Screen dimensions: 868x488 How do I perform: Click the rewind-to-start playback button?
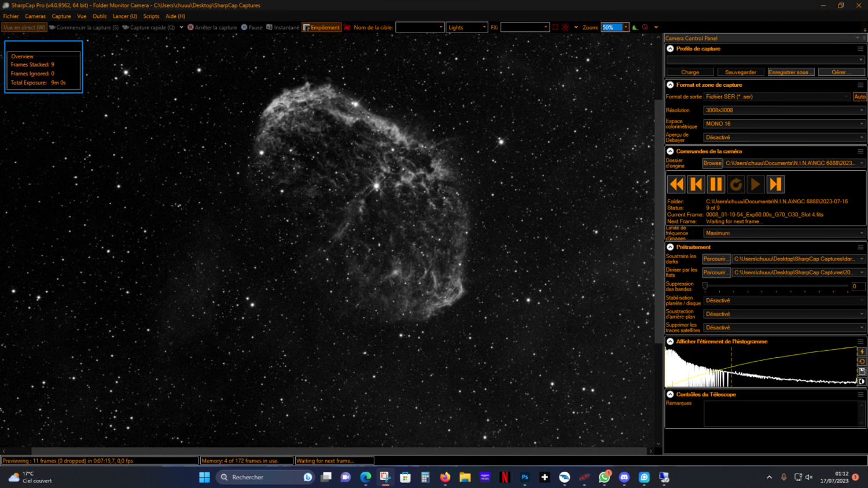pos(676,184)
